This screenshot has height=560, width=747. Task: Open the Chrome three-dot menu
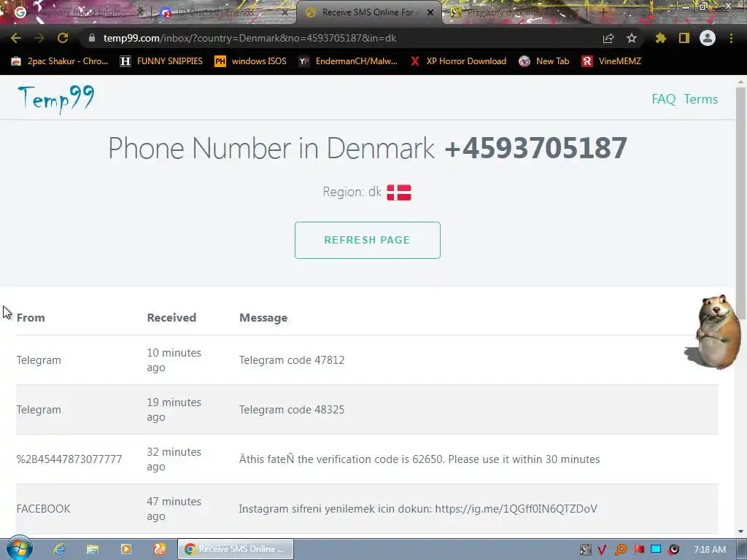pos(731,38)
